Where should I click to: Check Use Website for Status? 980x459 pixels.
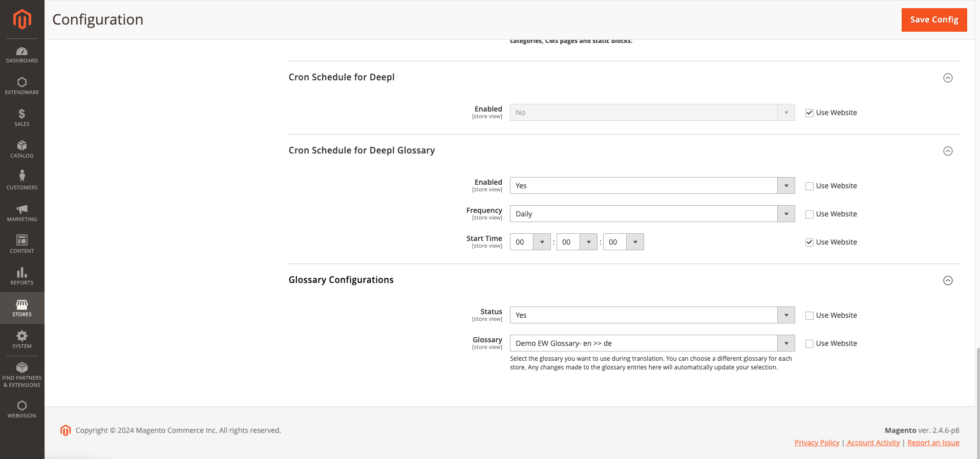point(809,316)
